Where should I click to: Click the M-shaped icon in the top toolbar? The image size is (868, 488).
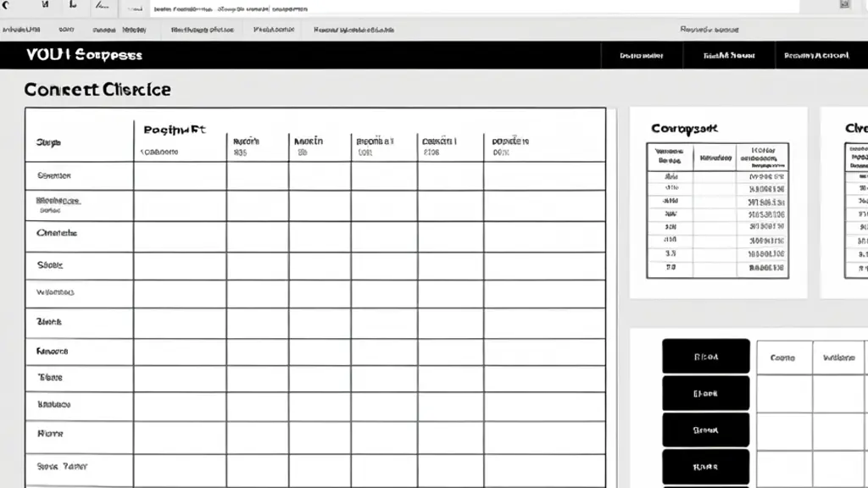[46, 4]
